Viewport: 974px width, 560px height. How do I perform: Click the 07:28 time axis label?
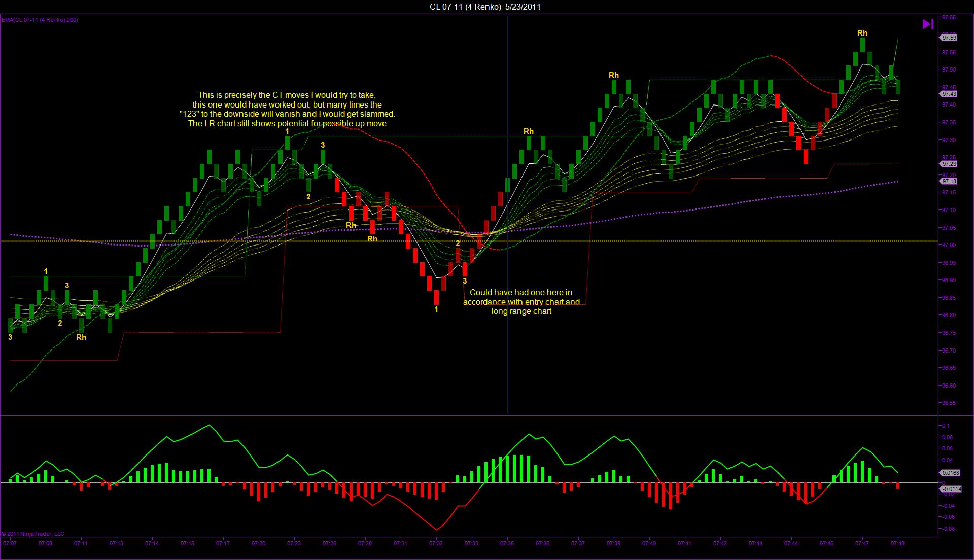(x=365, y=543)
